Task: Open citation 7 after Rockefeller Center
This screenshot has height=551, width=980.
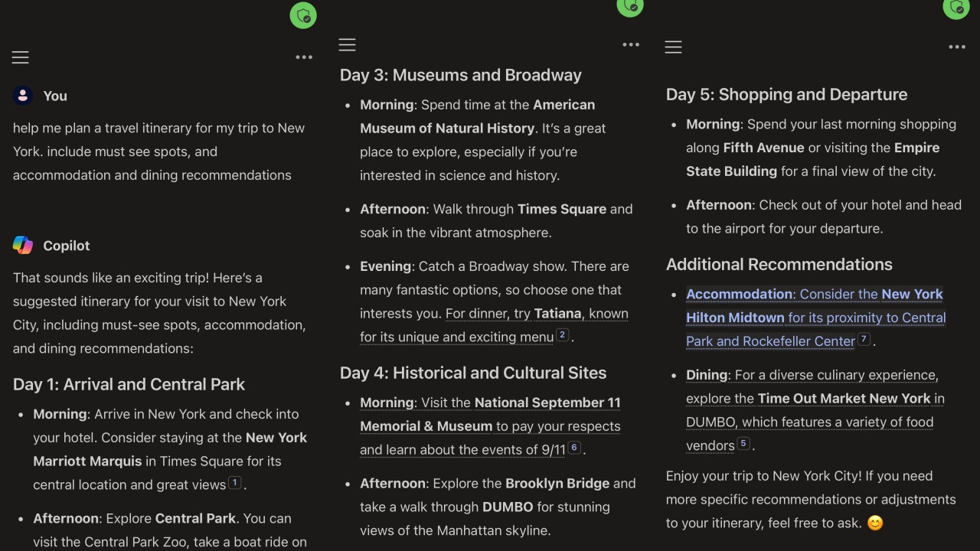Action: click(x=864, y=339)
